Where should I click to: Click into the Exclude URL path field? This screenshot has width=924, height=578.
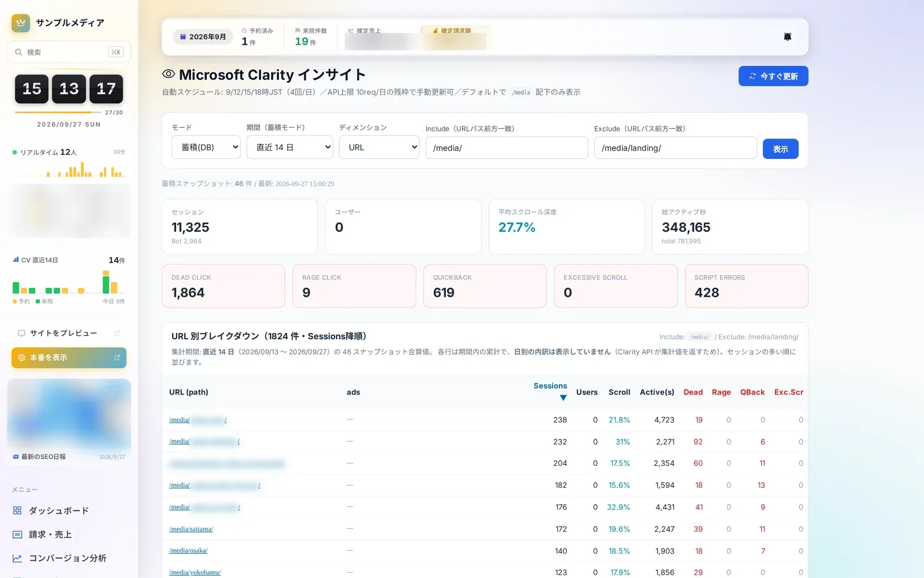click(x=676, y=148)
